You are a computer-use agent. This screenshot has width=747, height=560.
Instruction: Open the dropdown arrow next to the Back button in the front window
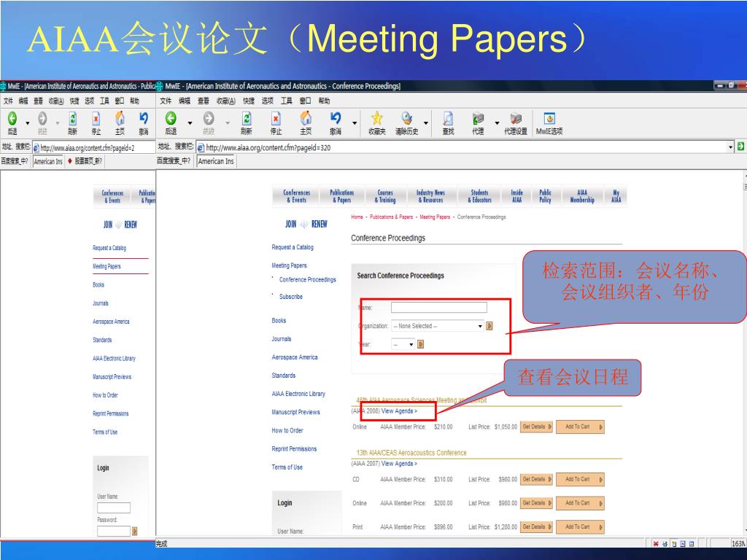(x=190, y=122)
